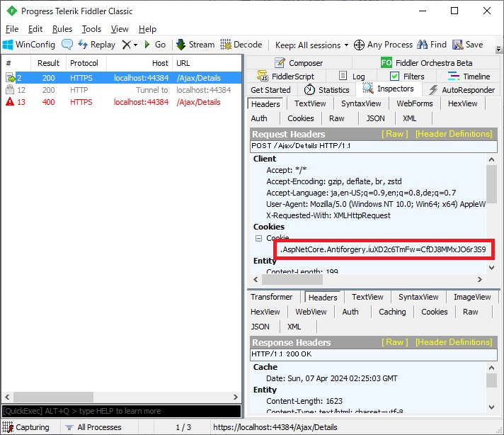Screen dimensions: 504x435
Task: Focus the QuickExec command box
Action: tap(121, 411)
